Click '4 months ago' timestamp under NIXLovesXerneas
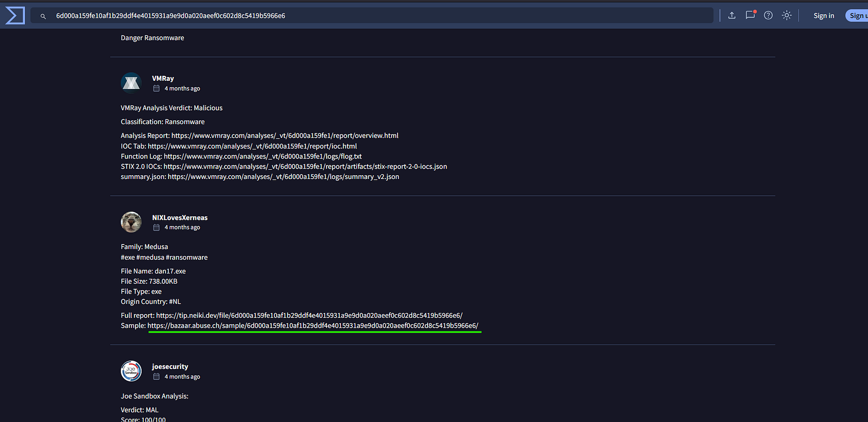Screen dimensions: 868x422 click(182, 227)
